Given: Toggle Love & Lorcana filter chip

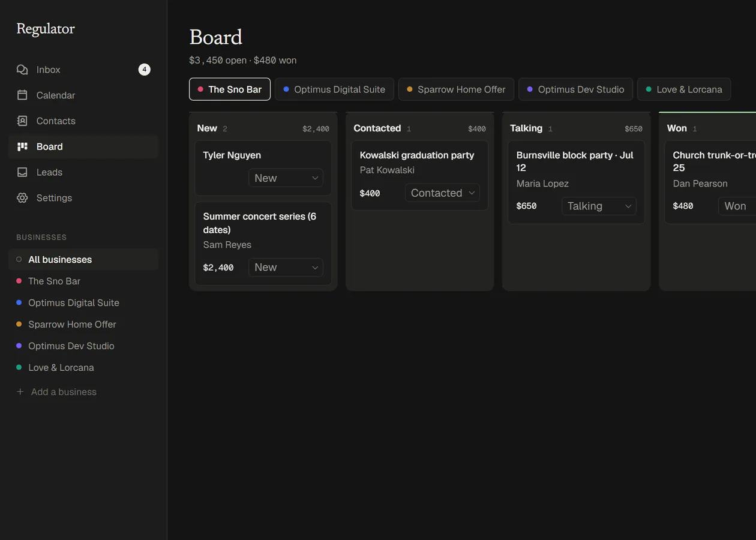Looking at the screenshot, I should (684, 89).
